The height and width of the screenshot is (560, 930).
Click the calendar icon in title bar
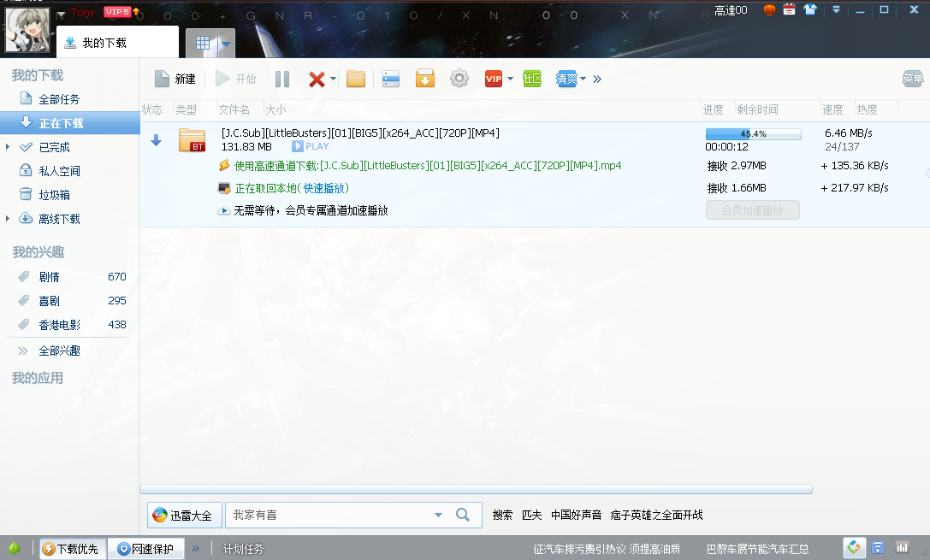coord(789,10)
